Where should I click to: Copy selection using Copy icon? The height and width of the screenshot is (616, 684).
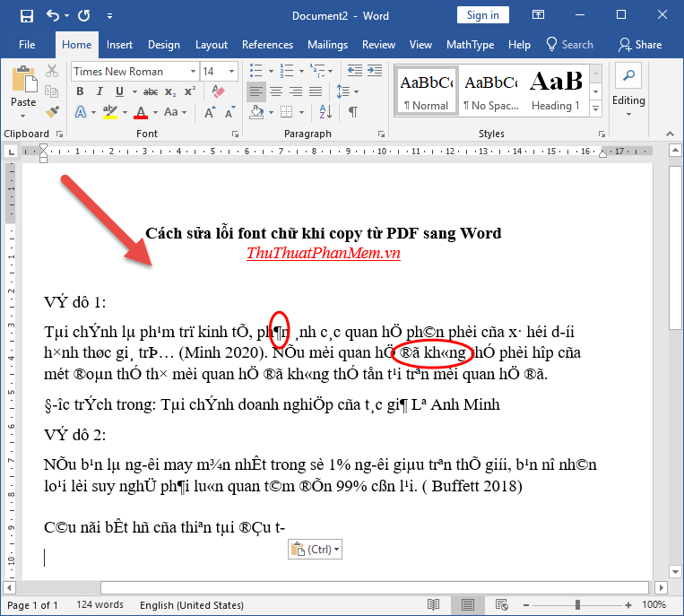click(x=52, y=91)
